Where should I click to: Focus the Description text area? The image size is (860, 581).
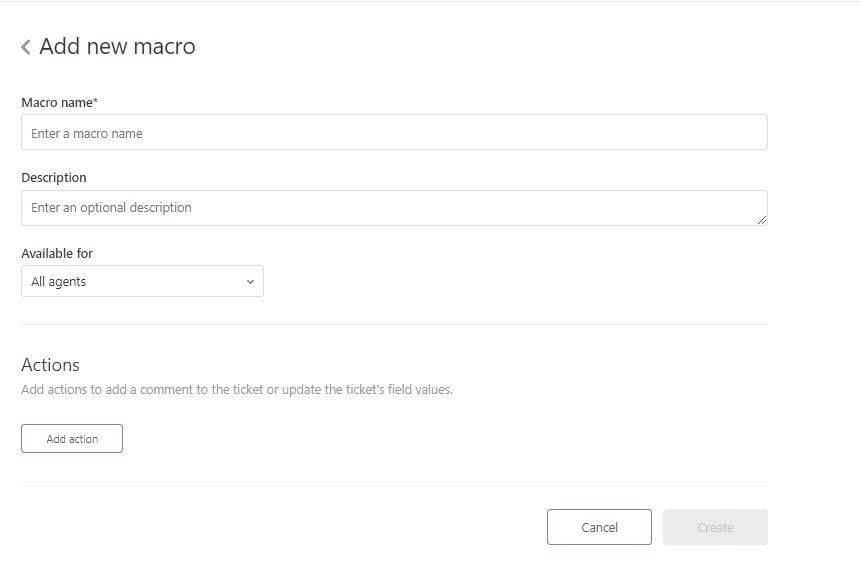[394, 208]
